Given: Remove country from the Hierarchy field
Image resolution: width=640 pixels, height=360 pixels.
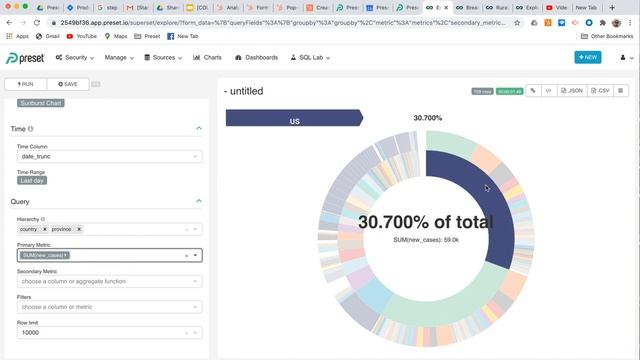Looking at the screenshot, I should [45, 229].
